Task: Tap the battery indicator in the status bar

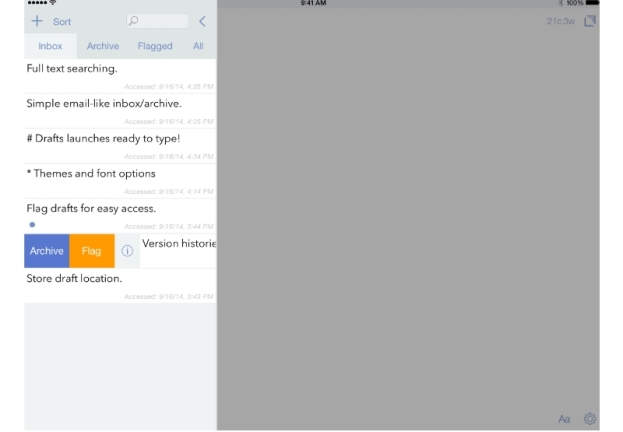Action: point(592,3)
